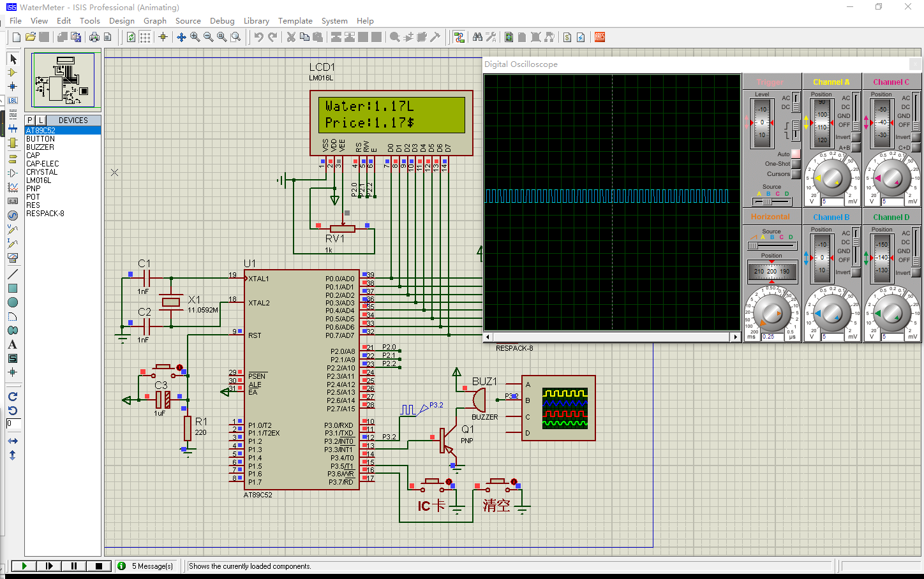The height and width of the screenshot is (579, 924).
Task: Select the Junction dot mode tool
Action: (x=12, y=86)
